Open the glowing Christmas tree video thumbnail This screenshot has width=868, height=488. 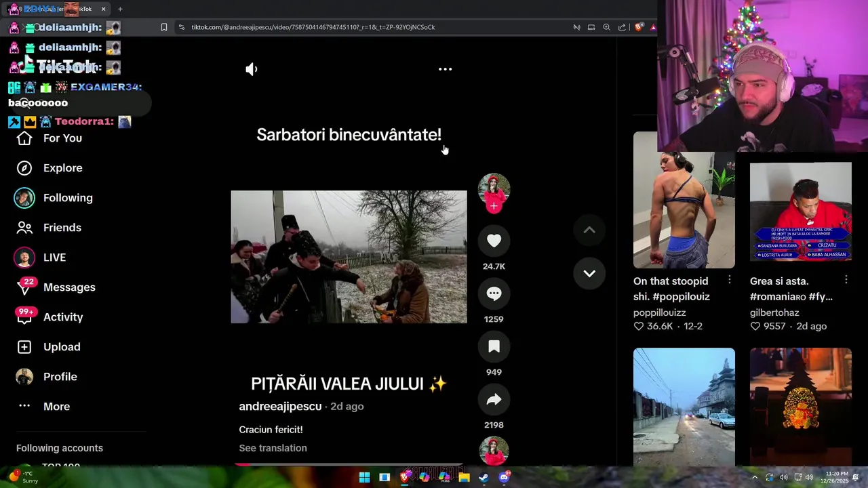pyautogui.click(x=801, y=407)
